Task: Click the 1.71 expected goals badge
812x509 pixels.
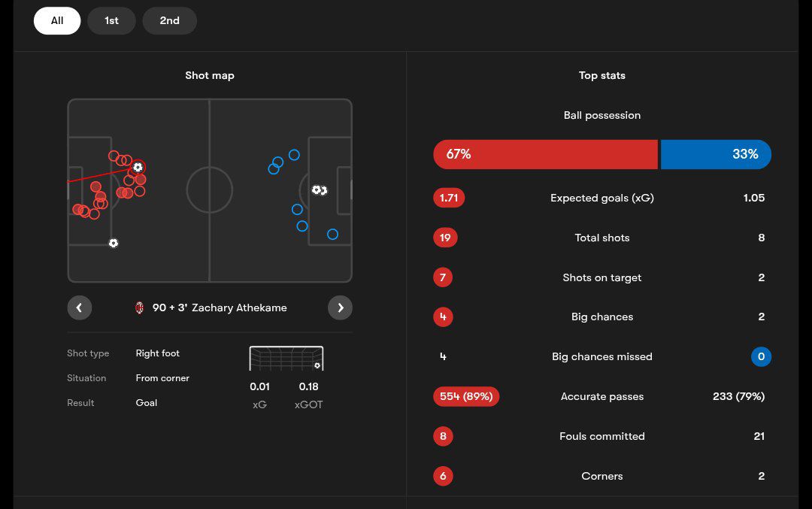Action: click(x=449, y=198)
